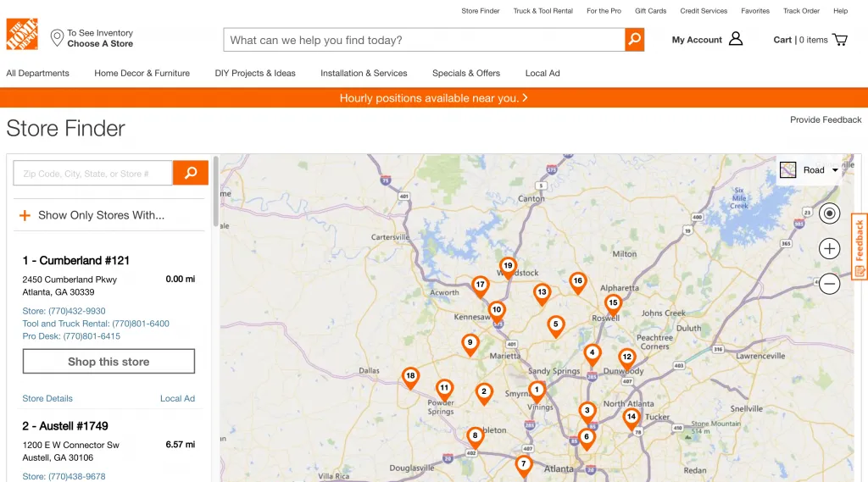Select map pin number 6
868x482 pixels.
pos(587,438)
